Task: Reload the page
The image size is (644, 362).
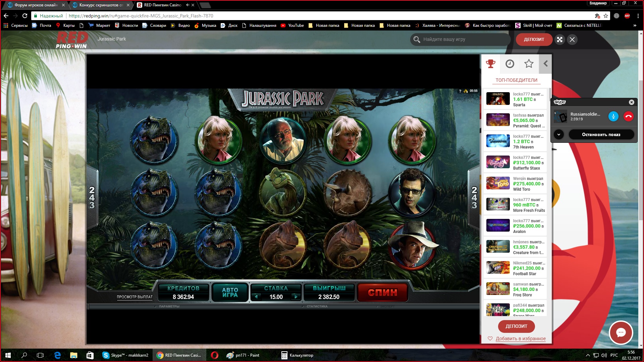Action: [x=25, y=16]
